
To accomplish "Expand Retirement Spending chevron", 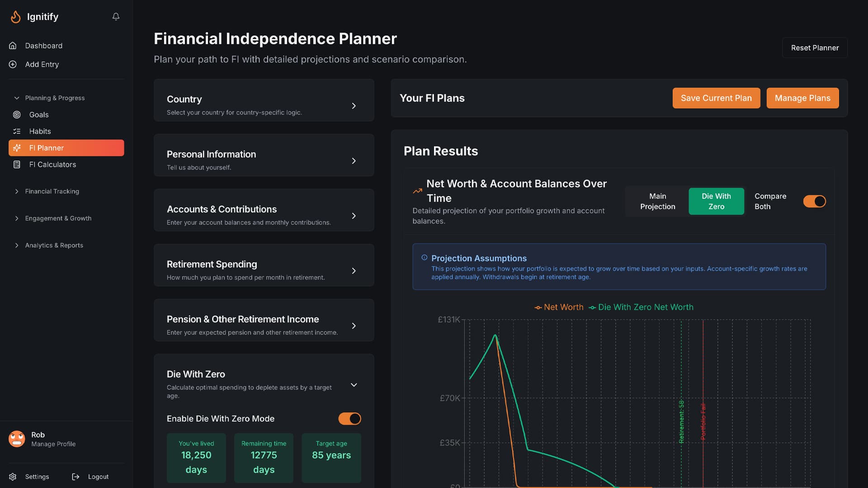I will [354, 271].
